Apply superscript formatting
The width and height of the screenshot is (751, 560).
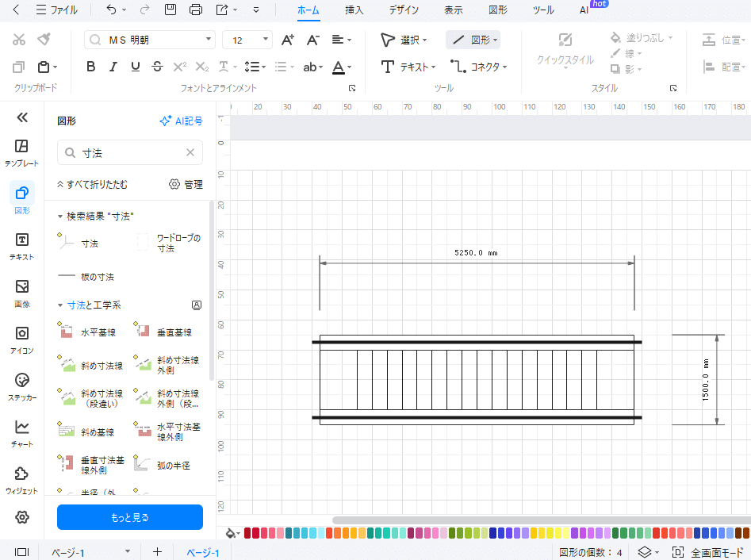point(179,67)
